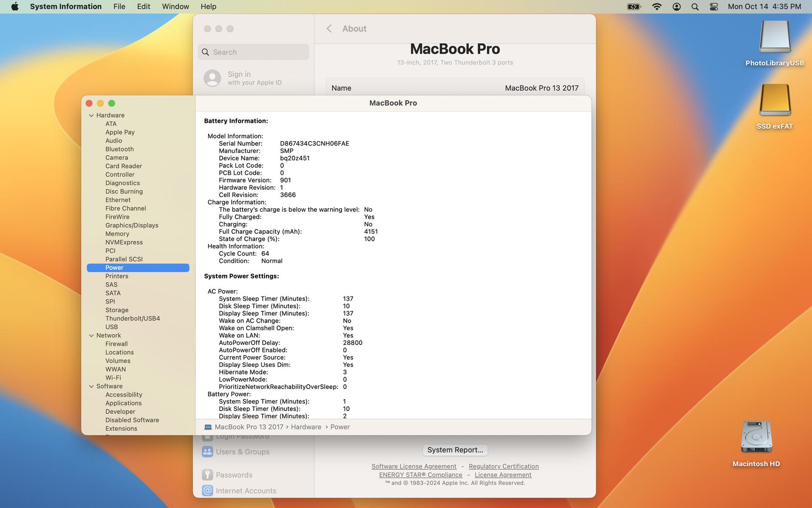This screenshot has height=508, width=812.
Task: Select Bluetooth in the sidebar
Action: 119,149
